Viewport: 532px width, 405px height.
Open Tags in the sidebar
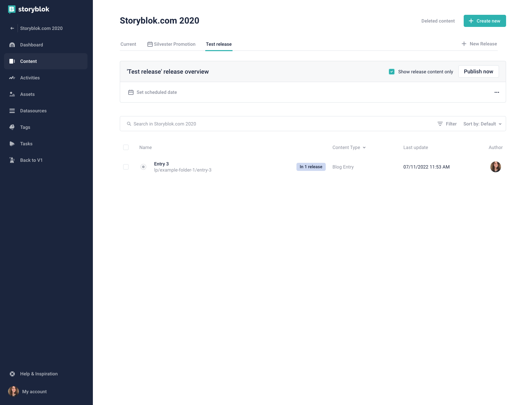[46, 127]
